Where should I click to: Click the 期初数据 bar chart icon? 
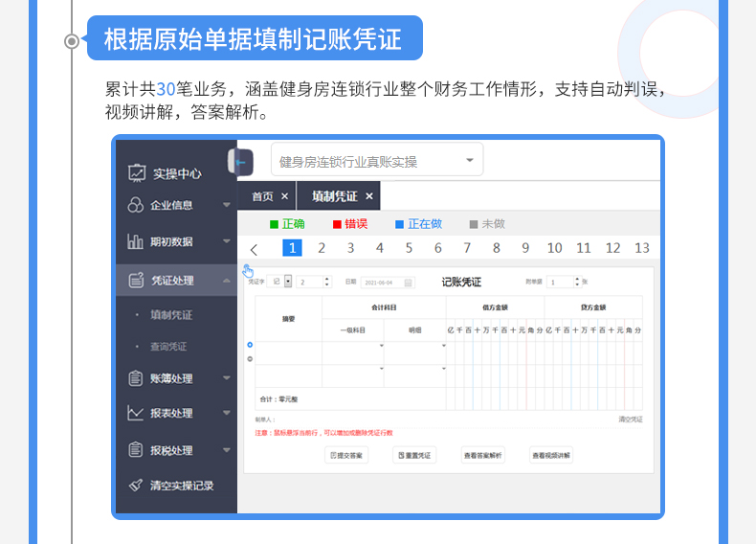(x=135, y=240)
